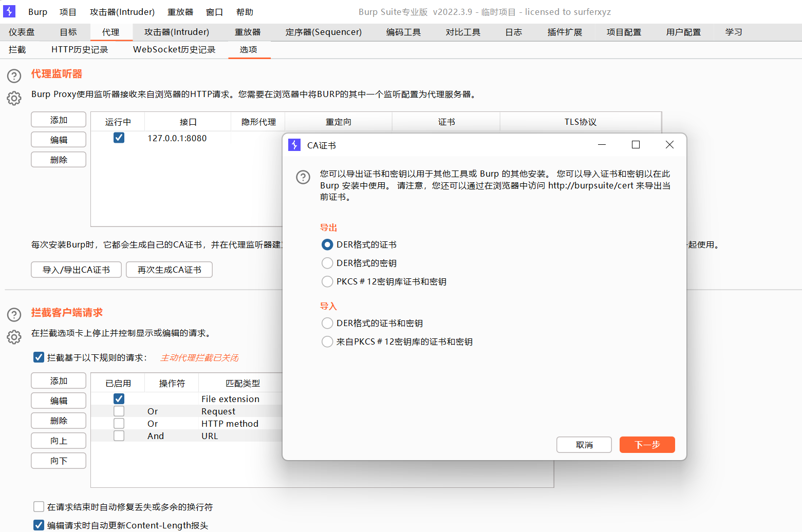802x532 pixels.
Task: Open the HTTP历史记录 sub-tab
Action: pyautogui.click(x=80, y=49)
